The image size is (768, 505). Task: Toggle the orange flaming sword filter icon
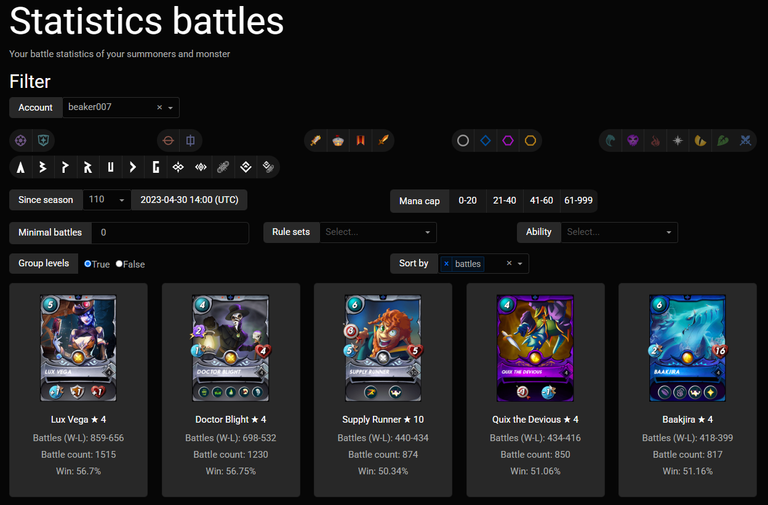click(383, 141)
